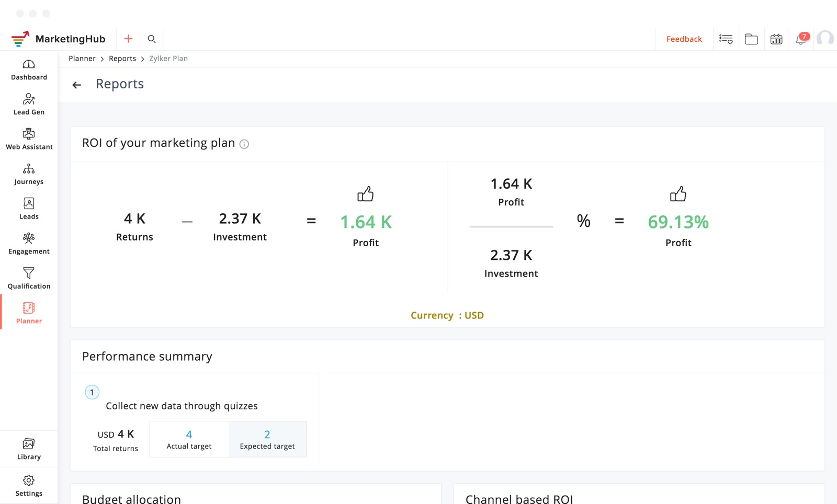Click the Planner breadcrumb link
837x504 pixels.
point(82,59)
